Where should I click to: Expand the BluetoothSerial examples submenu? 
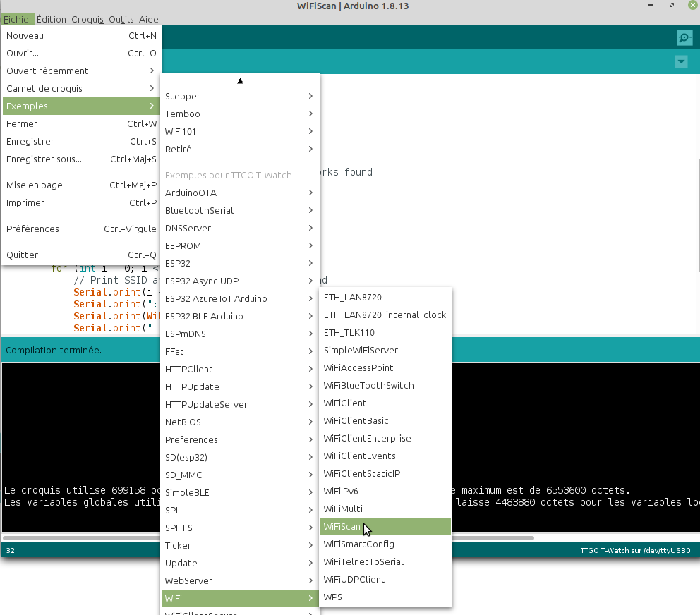point(240,210)
